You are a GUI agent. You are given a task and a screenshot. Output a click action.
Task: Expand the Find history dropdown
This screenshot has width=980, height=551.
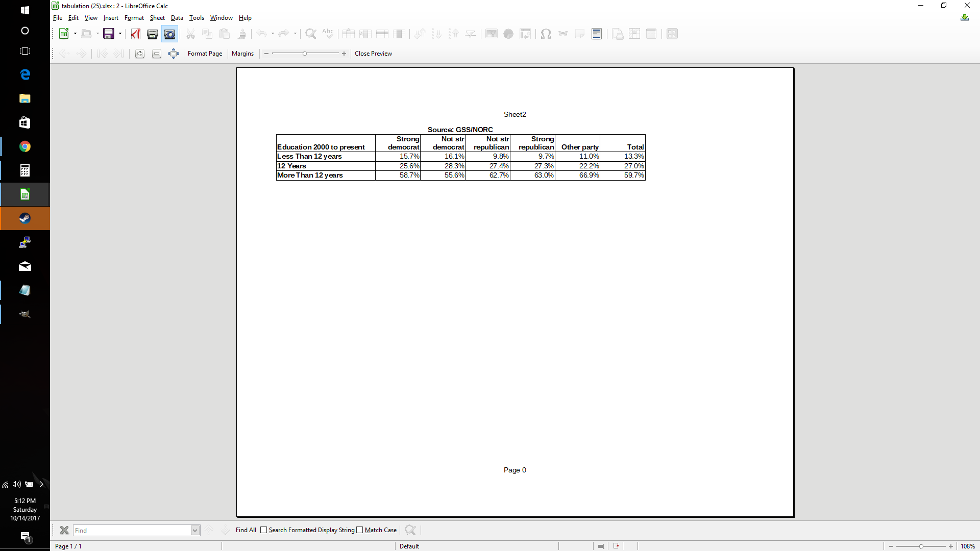(195, 530)
